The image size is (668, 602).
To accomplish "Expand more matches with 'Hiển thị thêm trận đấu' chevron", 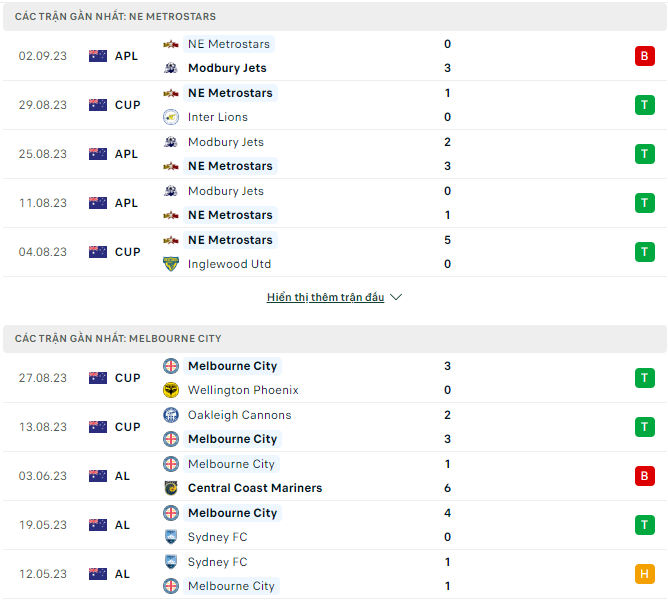I will coord(396,297).
